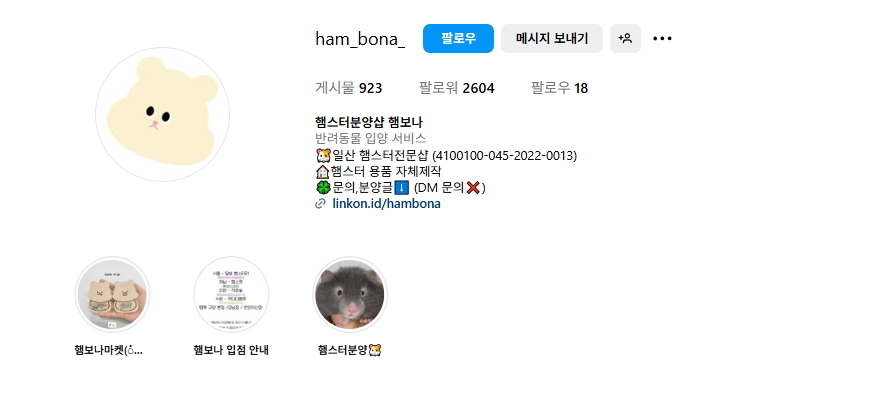
Task: Click the ham_bona_ username heading
Action: [x=360, y=39]
